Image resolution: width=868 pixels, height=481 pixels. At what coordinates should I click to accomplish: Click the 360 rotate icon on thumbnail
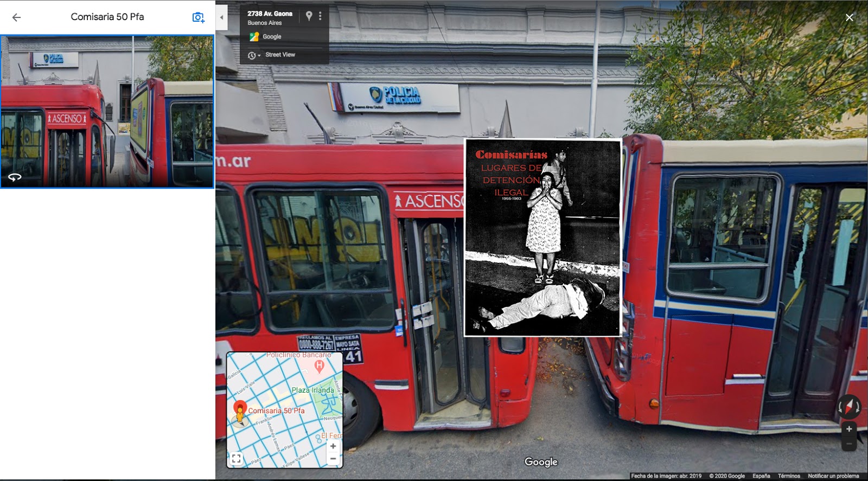(15, 177)
